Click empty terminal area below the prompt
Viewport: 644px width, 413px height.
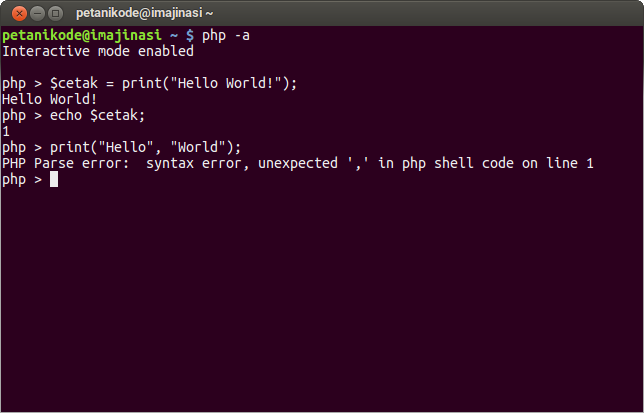coord(322,300)
